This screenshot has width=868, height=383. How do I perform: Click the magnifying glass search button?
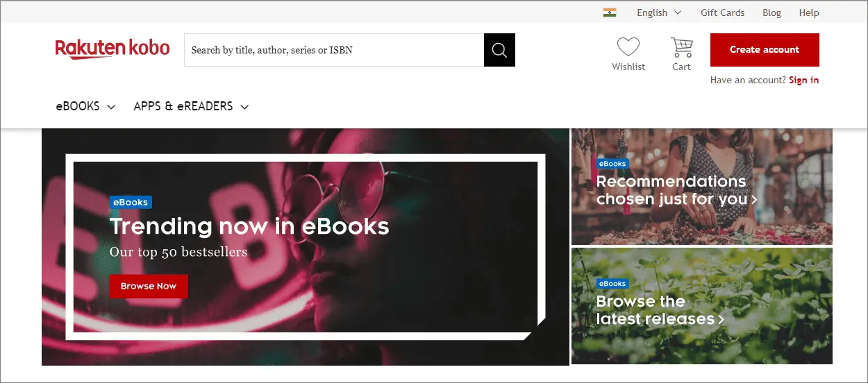pyautogui.click(x=499, y=50)
